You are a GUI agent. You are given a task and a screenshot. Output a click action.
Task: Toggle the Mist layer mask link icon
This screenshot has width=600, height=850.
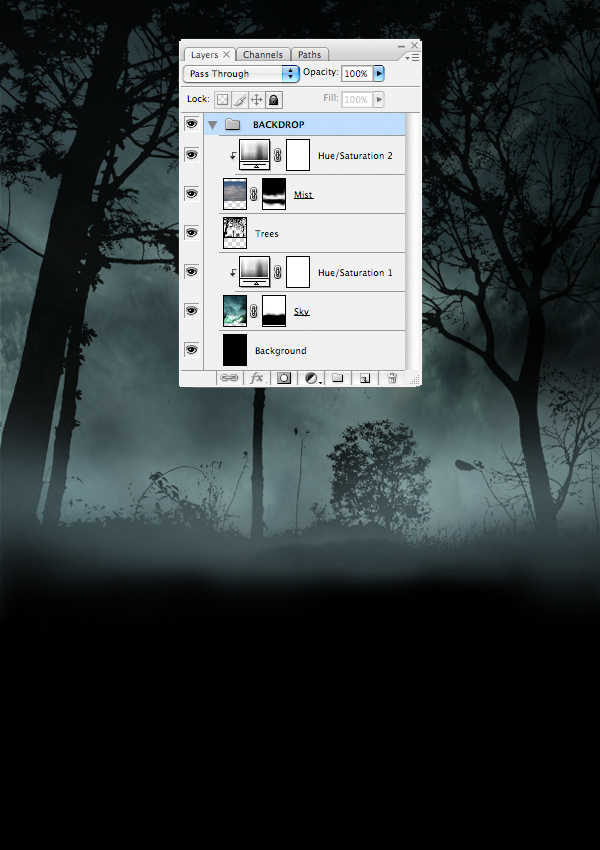[x=254, y=194]
